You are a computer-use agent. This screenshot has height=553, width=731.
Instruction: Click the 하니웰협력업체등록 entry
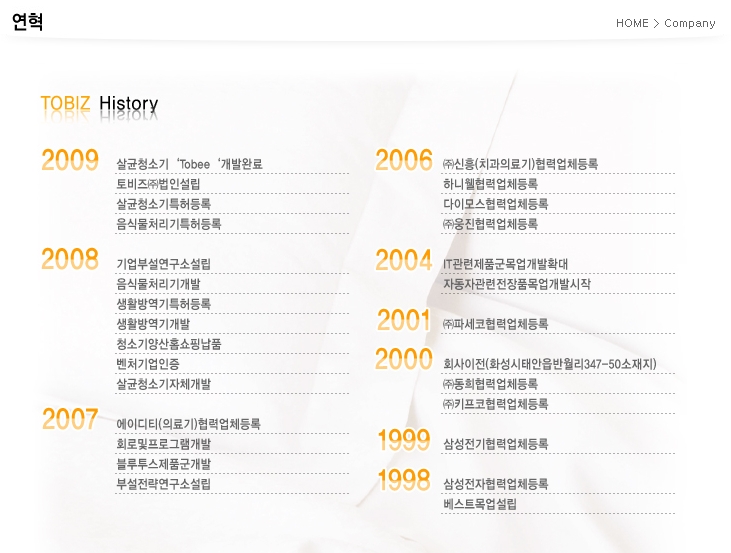pyautogui.click(x=490, y=184)
